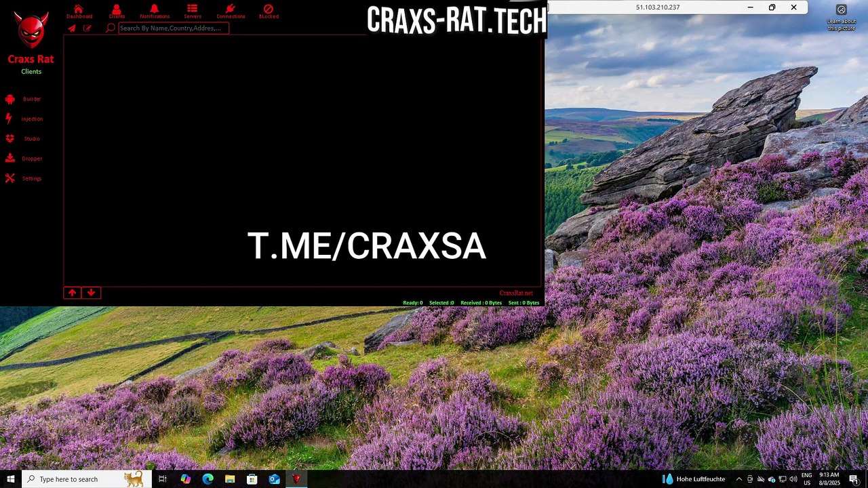Click the down arrow button
Image resolution: width=868 pixels, height=488 pixels.
(91, 293)
